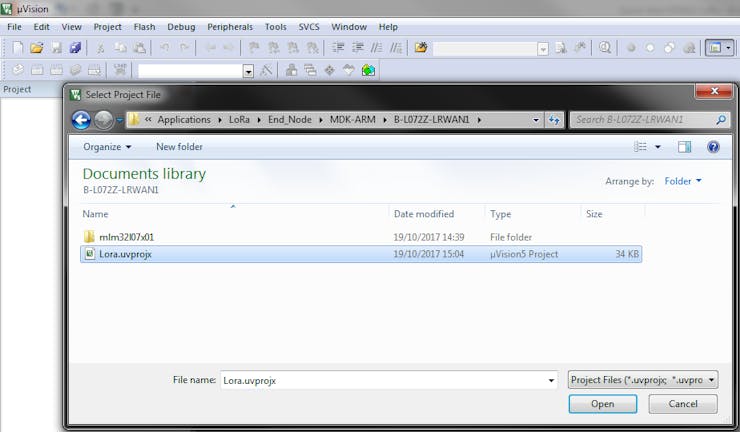The image size is (740, 432).
Task: Click the Open file folder icon
Action: 37,48
